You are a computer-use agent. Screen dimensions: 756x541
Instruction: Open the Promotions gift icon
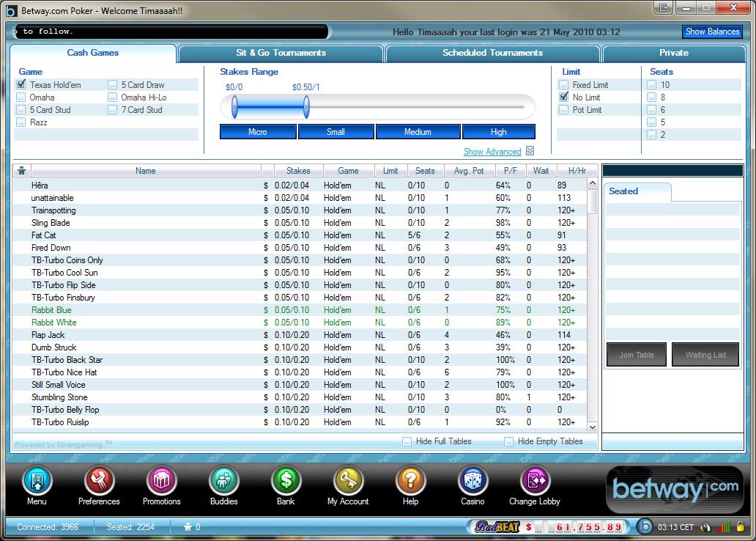click(x=161, y=481)
